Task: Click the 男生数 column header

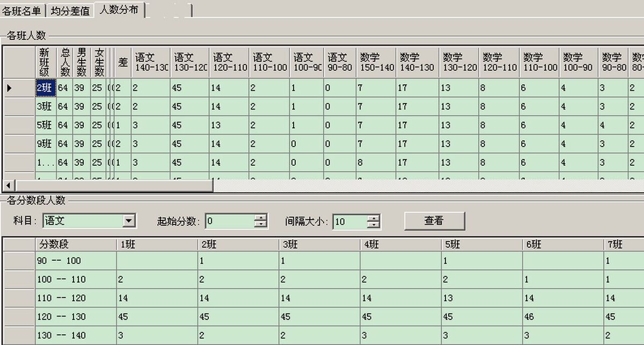Action: pos(82,62)
